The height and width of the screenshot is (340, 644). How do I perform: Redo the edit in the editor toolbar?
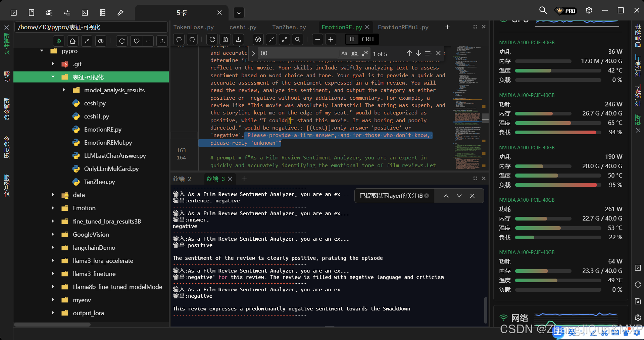pos(192,40)
